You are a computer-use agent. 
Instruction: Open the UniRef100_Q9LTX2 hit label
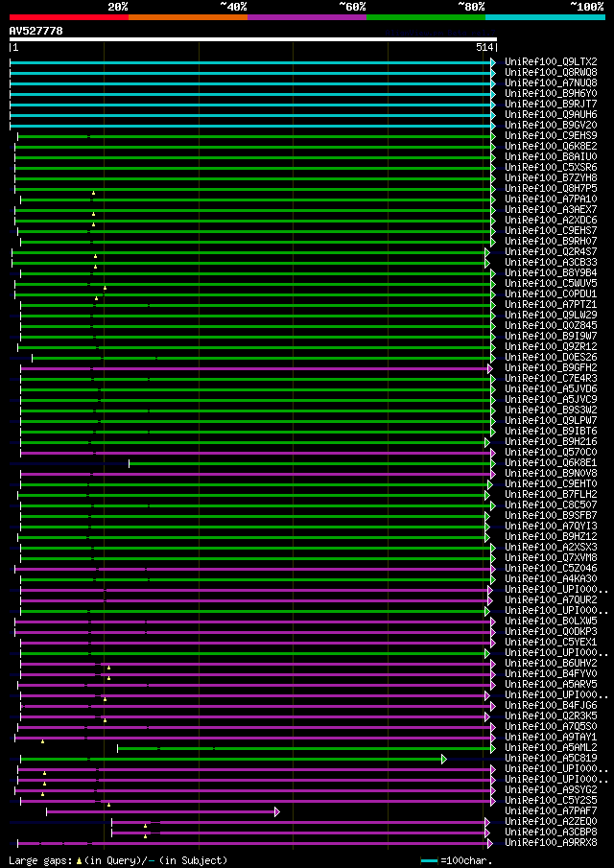(551, 62)
